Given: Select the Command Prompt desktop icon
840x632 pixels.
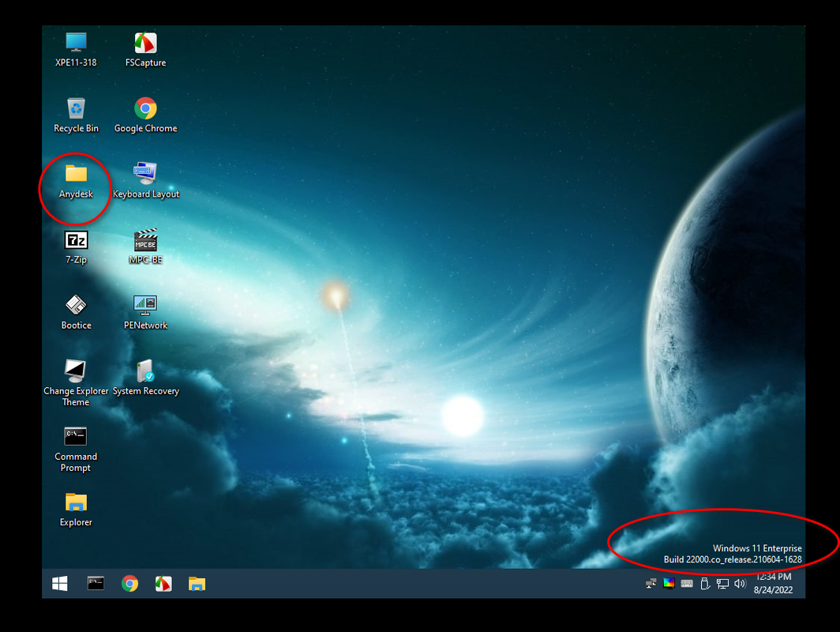Looking at the screenshot, I should point(76,450).
